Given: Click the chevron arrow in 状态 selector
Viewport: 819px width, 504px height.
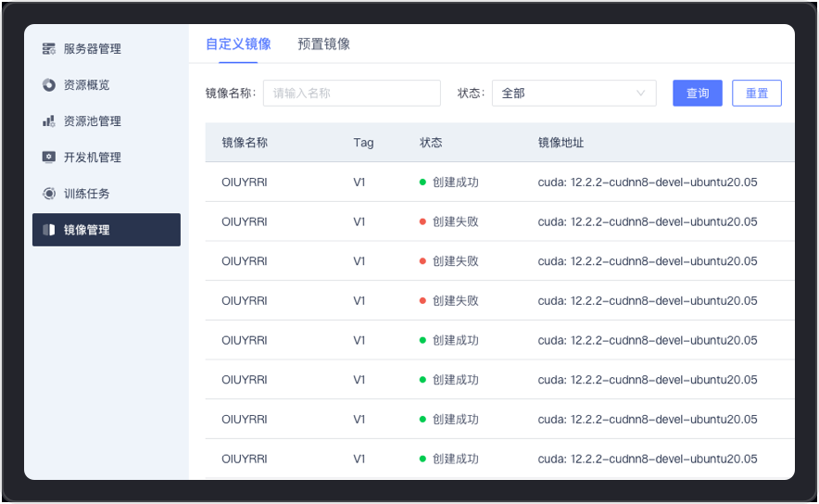Looking at the screenshot, I should click(x=640, y=94).
